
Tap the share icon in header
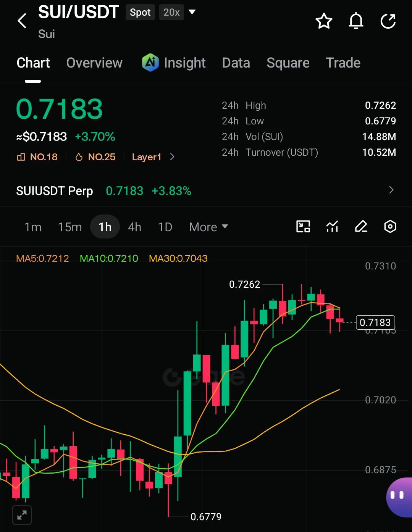coord(388,21)
